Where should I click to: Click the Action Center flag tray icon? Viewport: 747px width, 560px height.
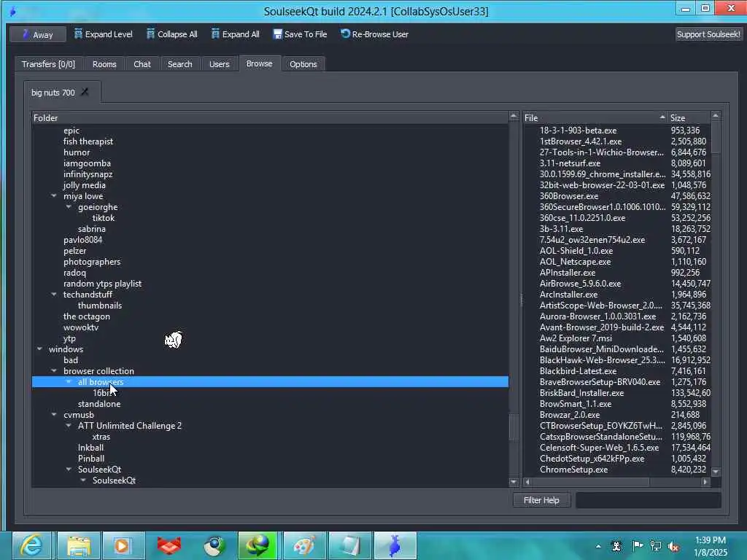[637, 545]
